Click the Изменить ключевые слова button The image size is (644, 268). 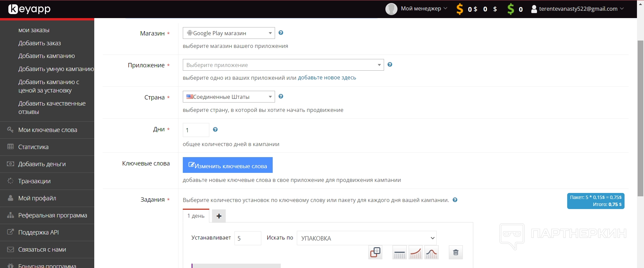coord(228,165)
